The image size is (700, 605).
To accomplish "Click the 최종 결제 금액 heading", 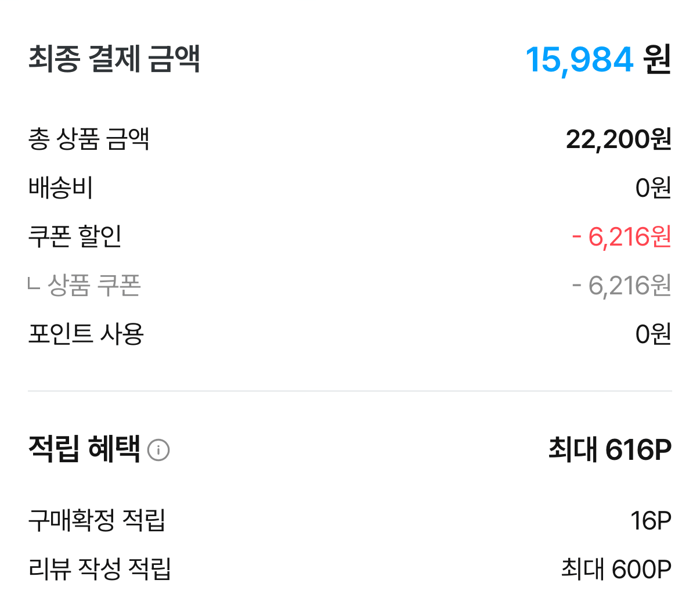I will [114, 59].
